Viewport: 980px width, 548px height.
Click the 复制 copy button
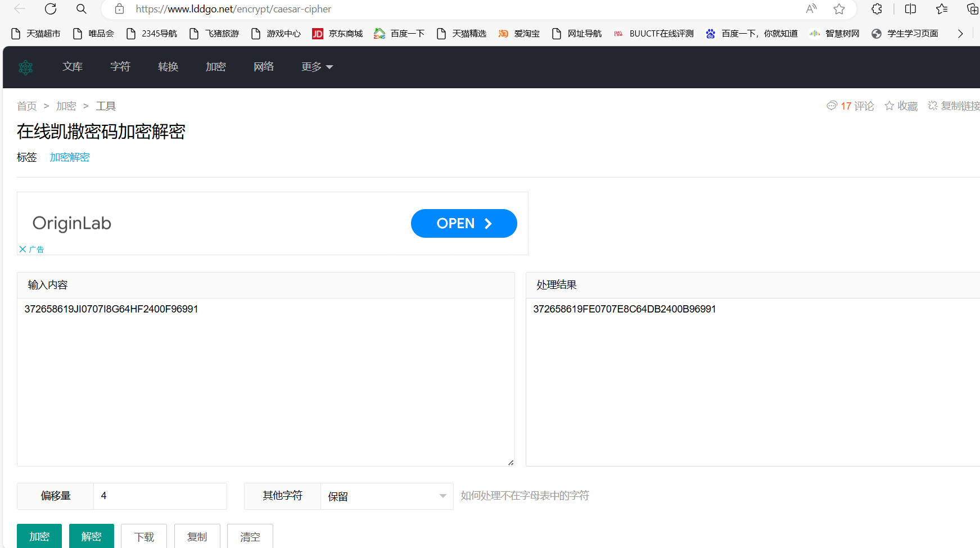197,536
